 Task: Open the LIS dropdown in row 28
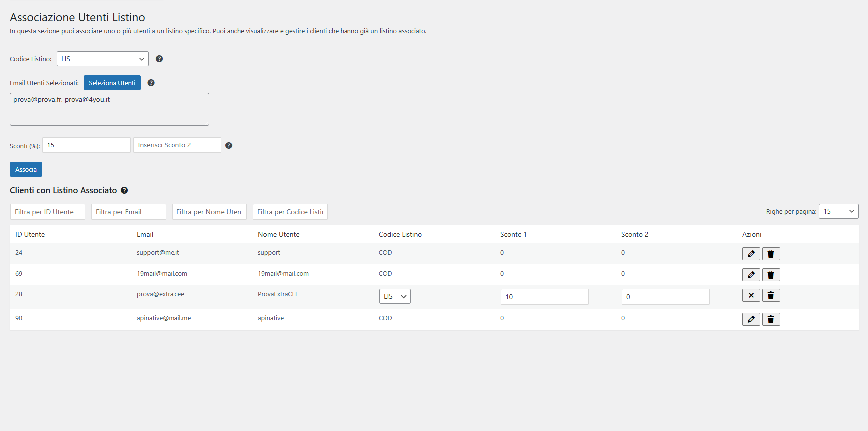tap(395, 296)
